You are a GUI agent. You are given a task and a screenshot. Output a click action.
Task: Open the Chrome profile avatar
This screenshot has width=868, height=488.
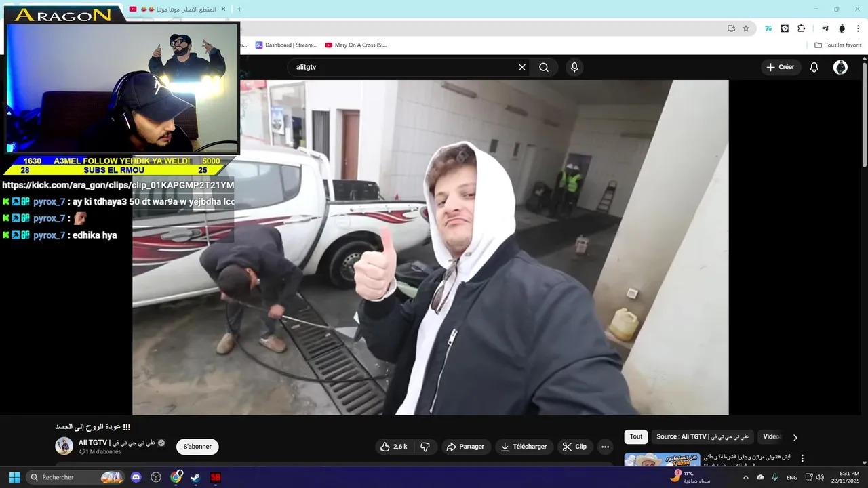(842, 28)
